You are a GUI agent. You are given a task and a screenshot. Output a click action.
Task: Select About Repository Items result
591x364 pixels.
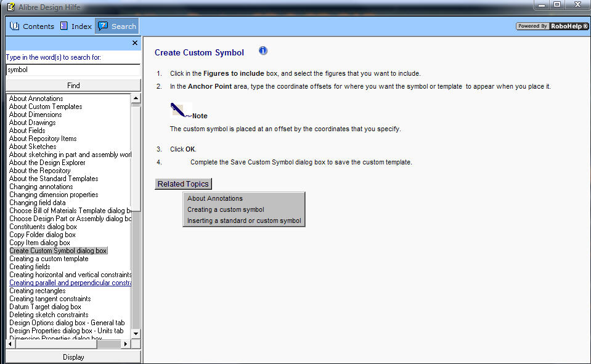43,139
